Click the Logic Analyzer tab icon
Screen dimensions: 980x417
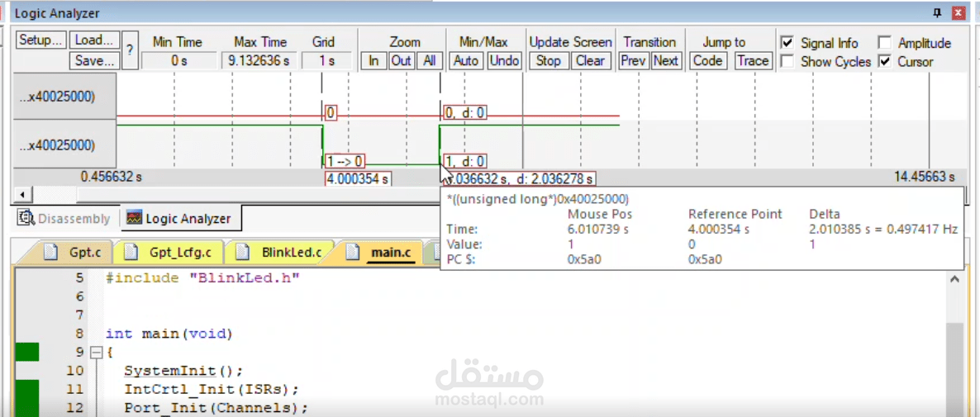[x=135, y=219]
